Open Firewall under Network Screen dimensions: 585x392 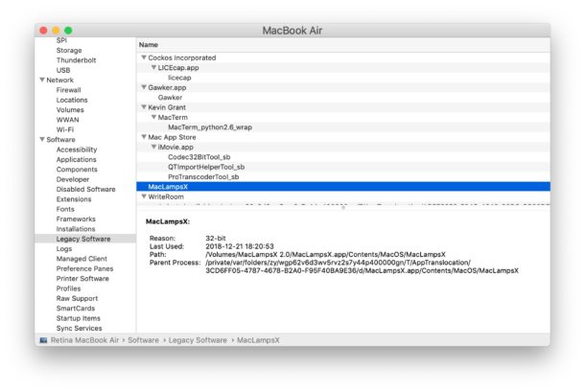click(x=68, y=90)
